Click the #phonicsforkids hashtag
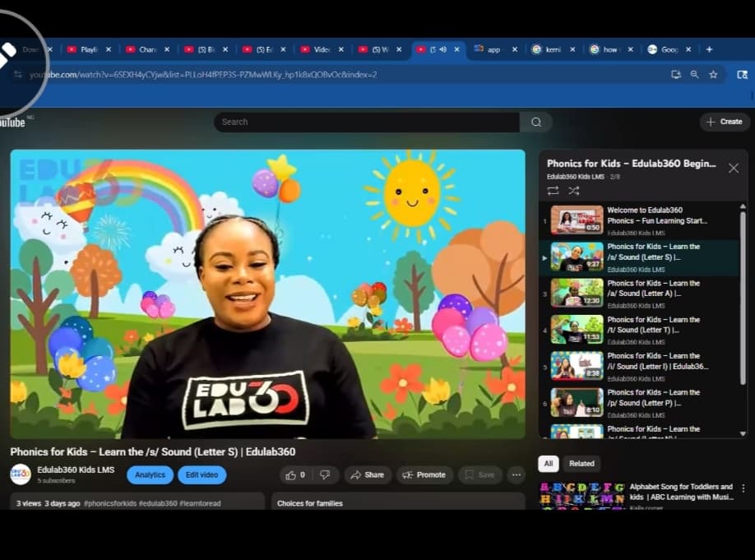This screenshot has width=755, height=560. click(110, 503)
